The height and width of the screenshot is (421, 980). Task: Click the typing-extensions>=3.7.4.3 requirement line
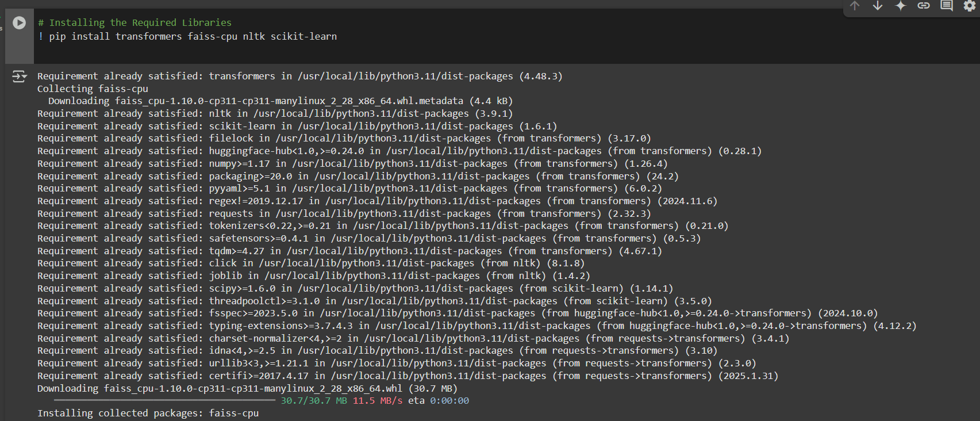477,326
